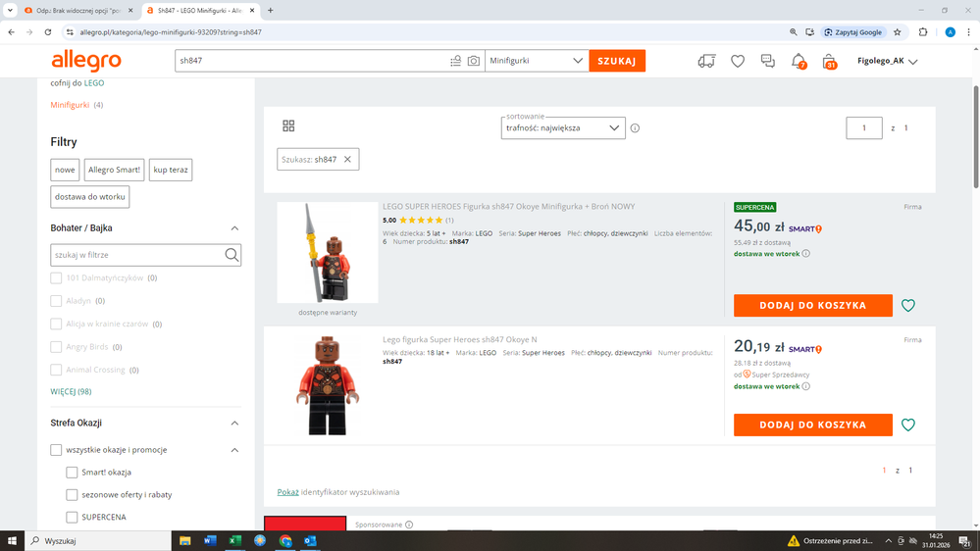This screenshot has height=551, width=980.
Task: Open the delivery truck icon in the header
Action: 707,61
